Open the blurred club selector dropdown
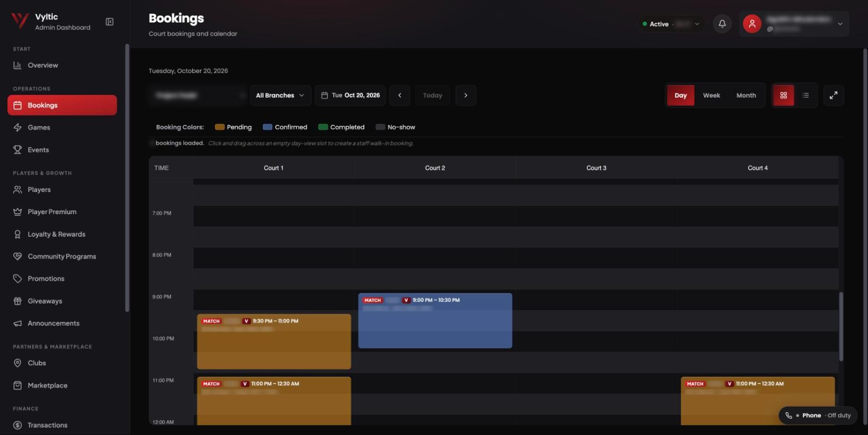 pos(198,95)
